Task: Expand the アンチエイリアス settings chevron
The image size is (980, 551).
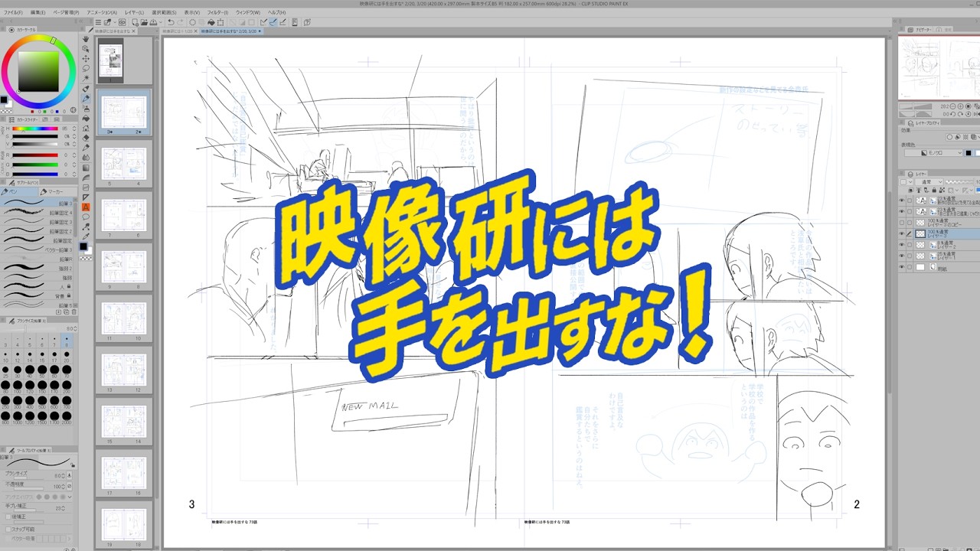Action: [69, 497]
